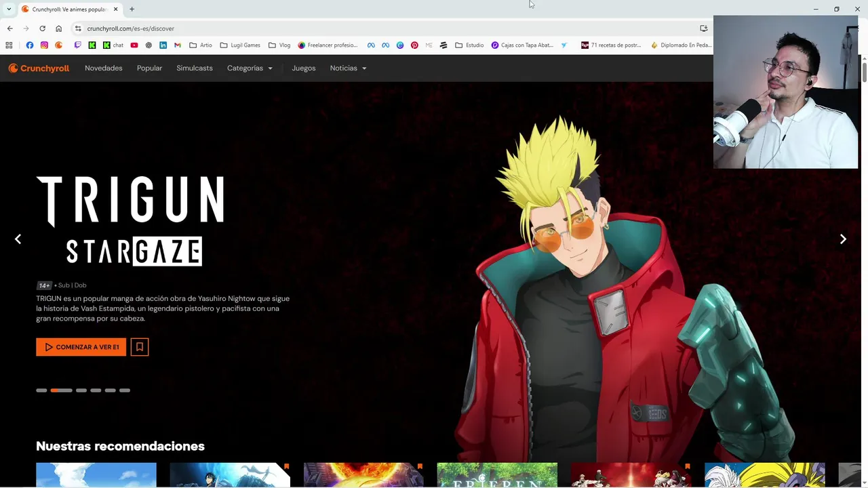Open the 71 recetas de postr... bookmark

(611, 45)
